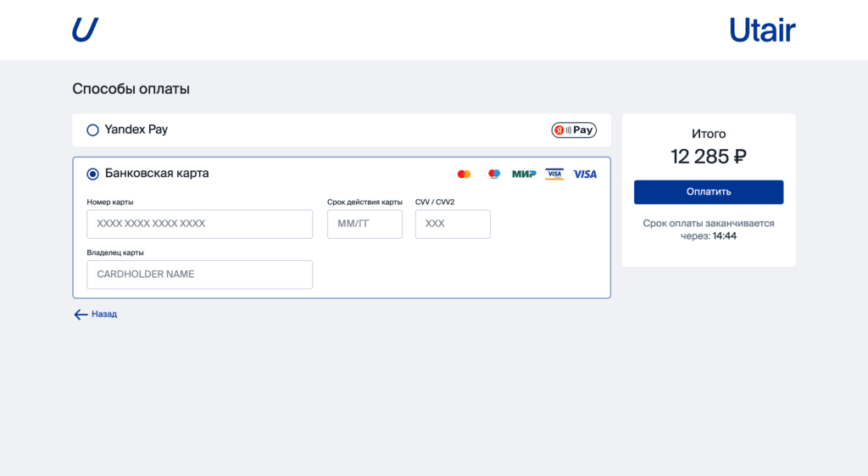Click the Банковская карта label
Image resolution: width=868 pixels, height=476 pixels.
point(157,173)
